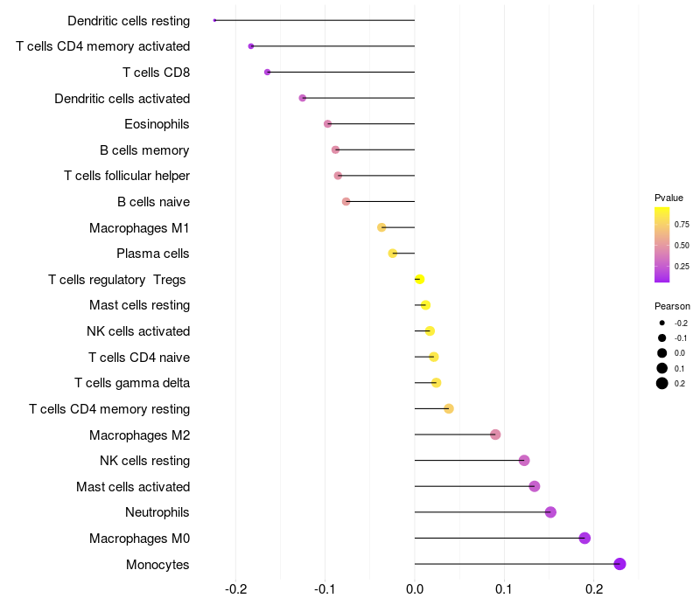Click the Monocytes data point dot
Image resolution: width=700 pixels, height=612 pixels.
click(x=619, y=564)
